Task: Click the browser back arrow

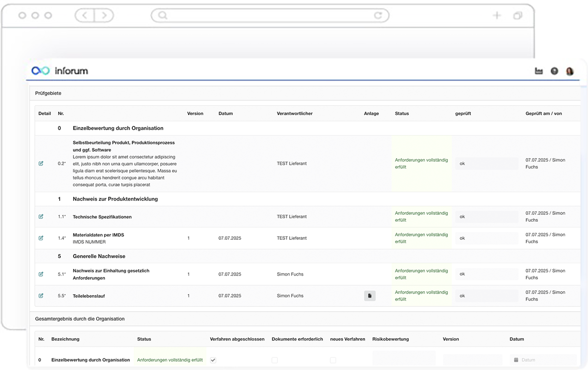Action: 85,16
